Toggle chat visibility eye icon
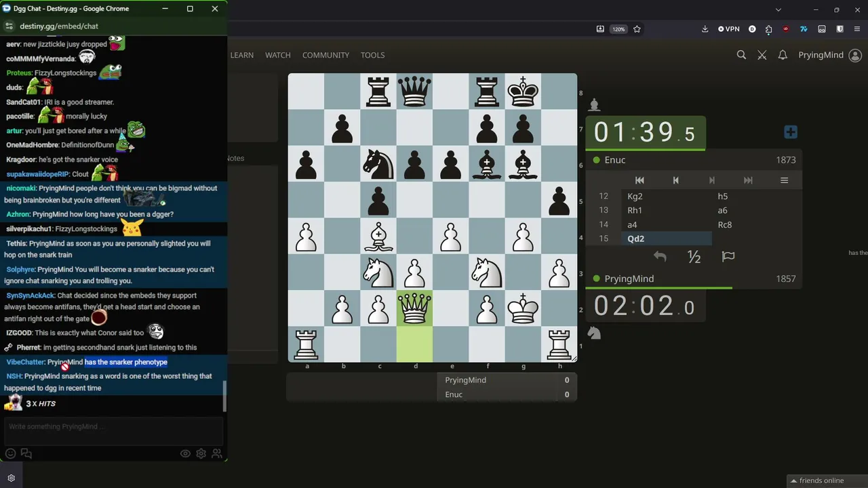 pos(185,453)
